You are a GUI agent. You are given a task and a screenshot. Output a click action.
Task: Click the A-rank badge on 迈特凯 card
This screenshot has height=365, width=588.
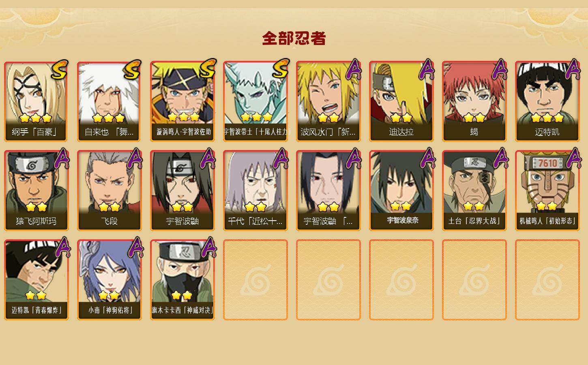(573, 69)
